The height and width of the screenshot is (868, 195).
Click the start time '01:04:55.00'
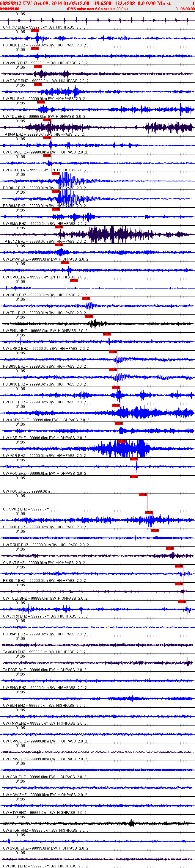pyautogui.click(x=10, y=9)
